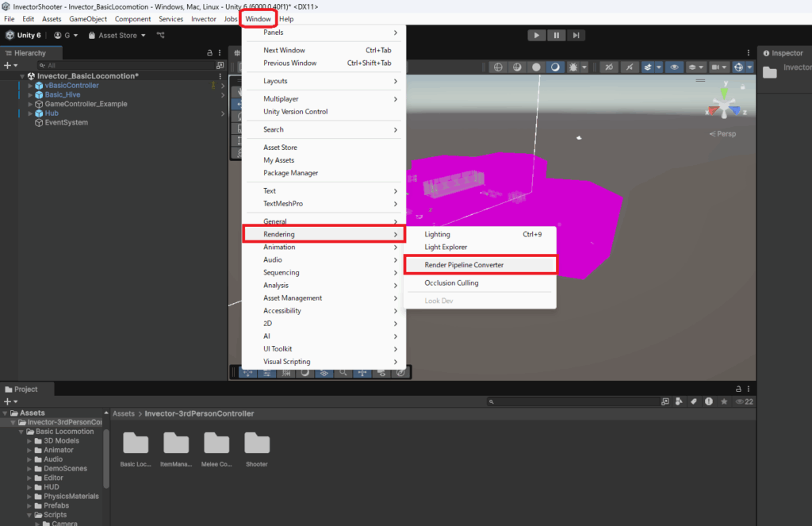Open the Invector menu

click(204, 19)
